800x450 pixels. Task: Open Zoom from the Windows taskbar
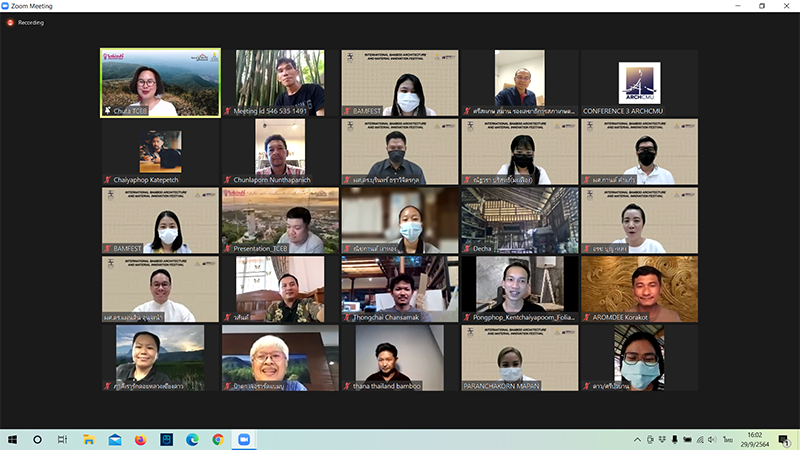click(x=243, y=439)
